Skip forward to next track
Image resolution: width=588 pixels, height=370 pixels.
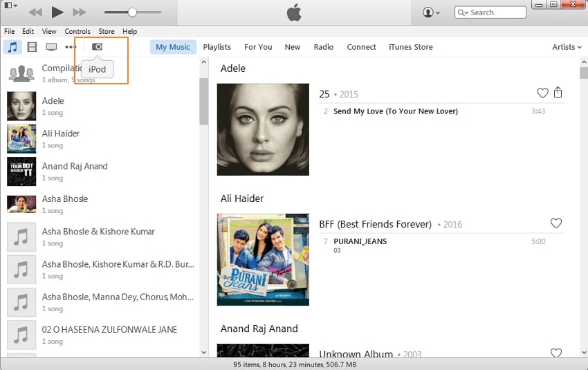pyautogui.click(x=79, y=12)
